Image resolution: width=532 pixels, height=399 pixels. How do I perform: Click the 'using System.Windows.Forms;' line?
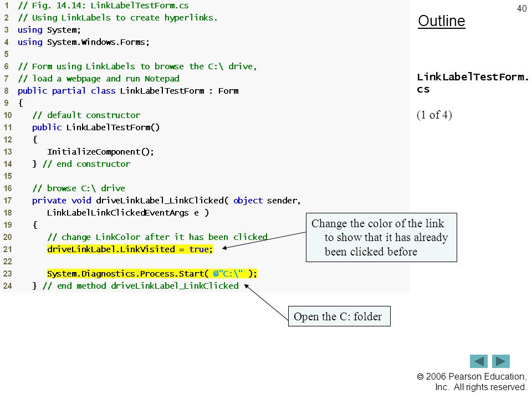pos(84,42)
